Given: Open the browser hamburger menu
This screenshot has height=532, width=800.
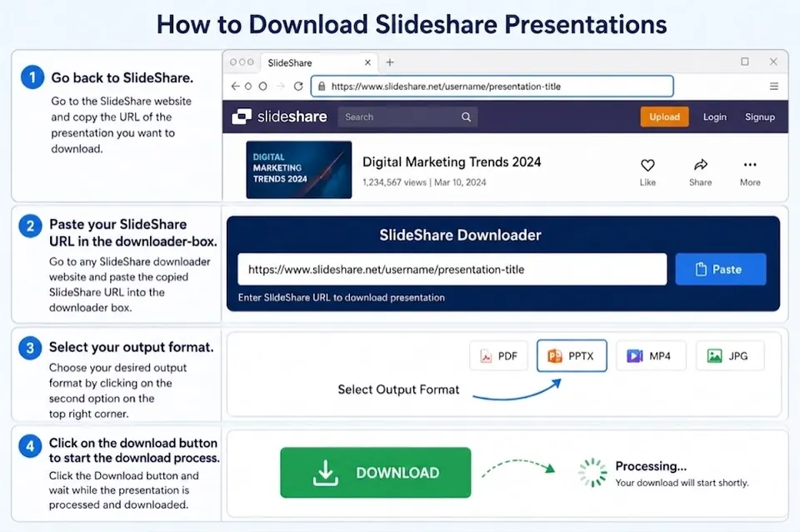Looking at the screenshot, I should click(773, 86).
